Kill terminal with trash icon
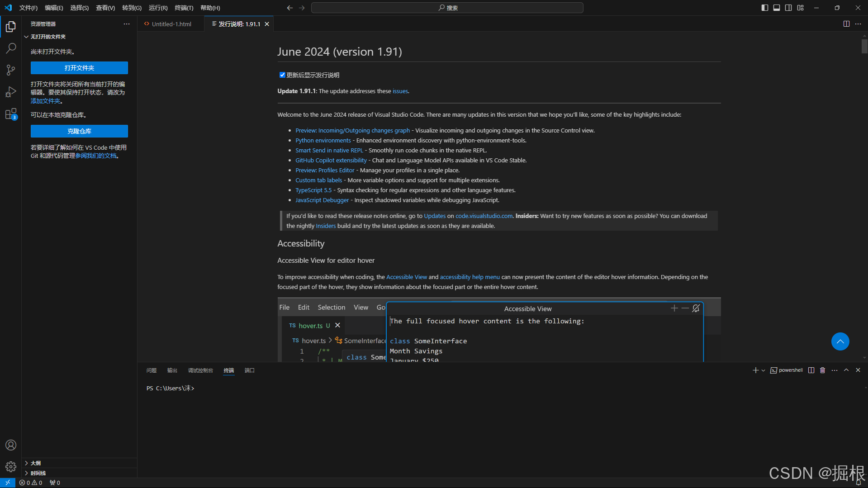Screen dimensions: 868x488 pyautogui.click(x=823, y=370)
